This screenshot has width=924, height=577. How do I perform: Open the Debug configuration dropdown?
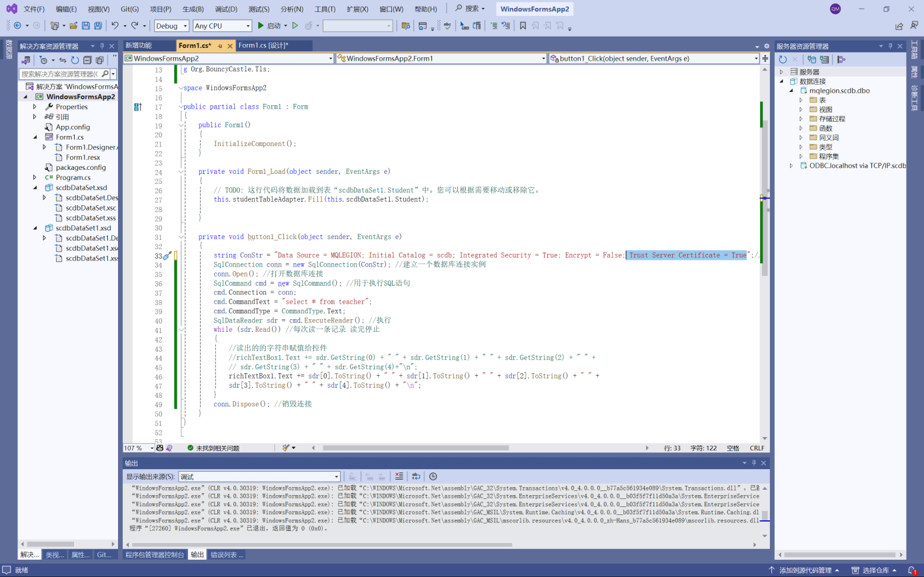click(171, 25)
